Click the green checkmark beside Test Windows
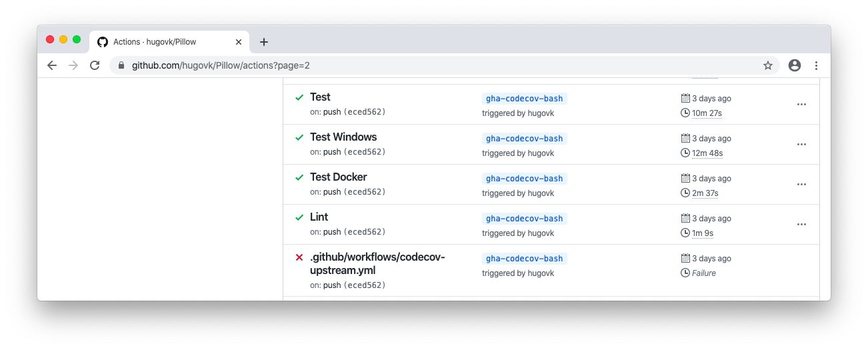This screenshot has width=868, height=350. point(299,137)
